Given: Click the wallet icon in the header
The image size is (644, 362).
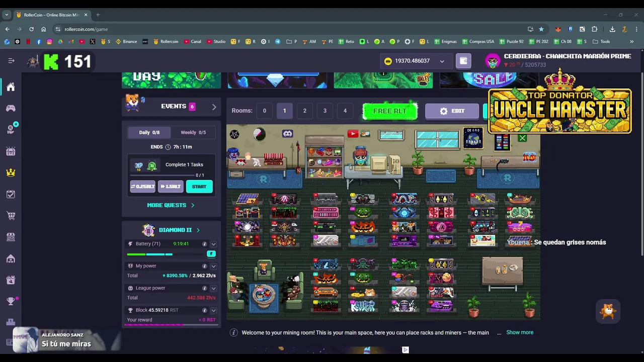Looking at the screenshot, I should 463,61.
